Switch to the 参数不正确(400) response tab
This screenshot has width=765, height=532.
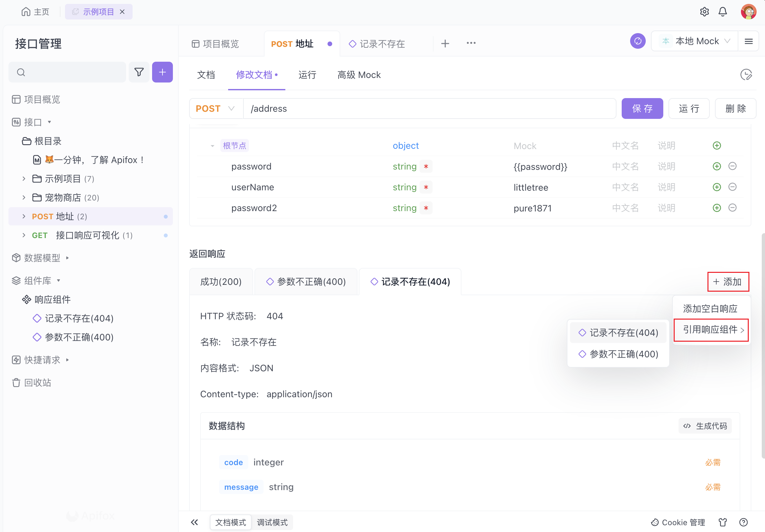pos(306,282)
